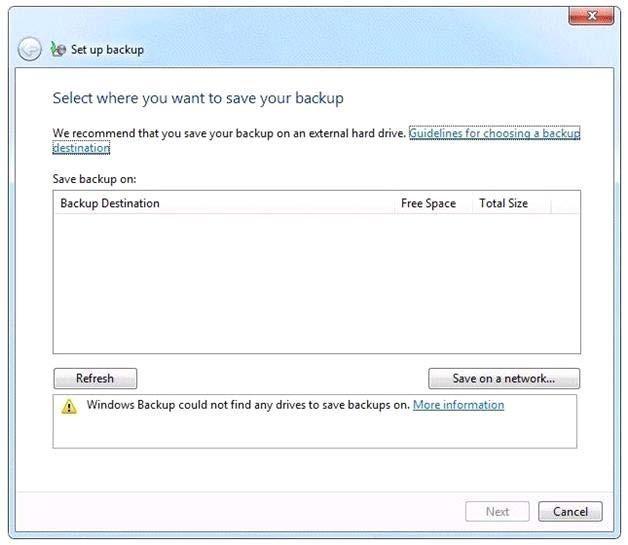Close the Set up backup window
Image resolution: width=628 pixels, height=545 pixels.
point(591,16)
